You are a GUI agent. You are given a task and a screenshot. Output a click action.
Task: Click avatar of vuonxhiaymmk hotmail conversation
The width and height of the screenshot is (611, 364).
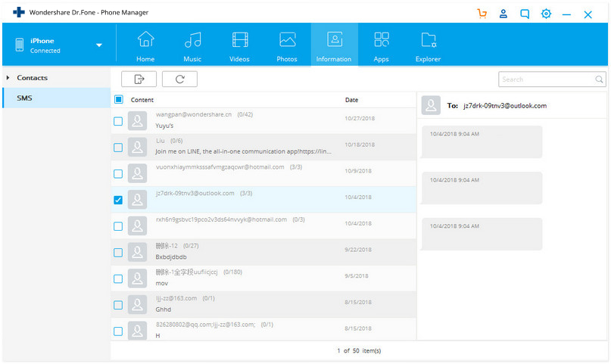click(x=137, y=173)
